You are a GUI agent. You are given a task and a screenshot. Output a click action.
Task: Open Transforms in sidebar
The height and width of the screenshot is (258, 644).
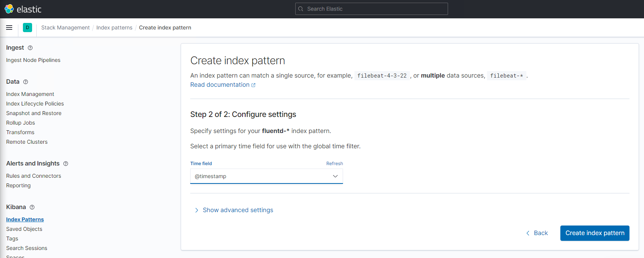(x=20, y=132)
